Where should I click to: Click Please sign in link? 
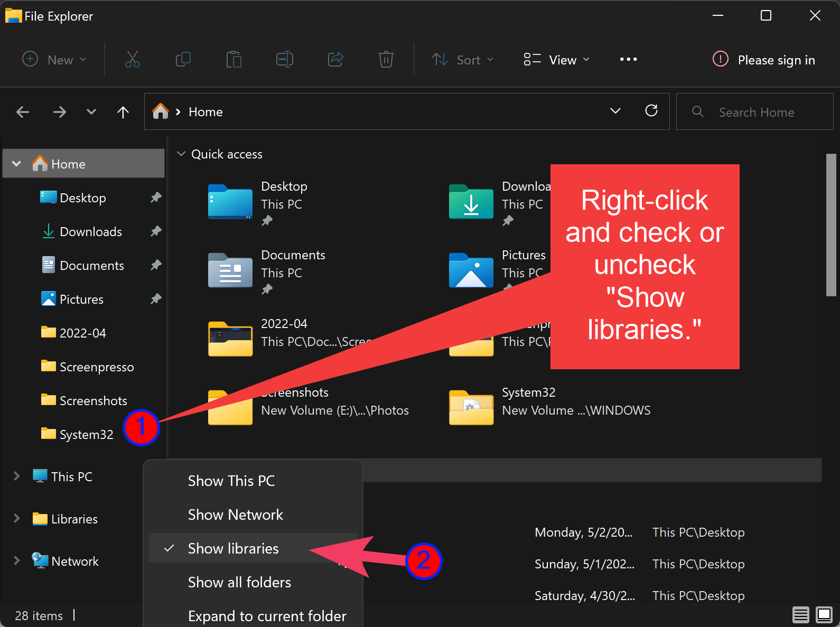776,60
